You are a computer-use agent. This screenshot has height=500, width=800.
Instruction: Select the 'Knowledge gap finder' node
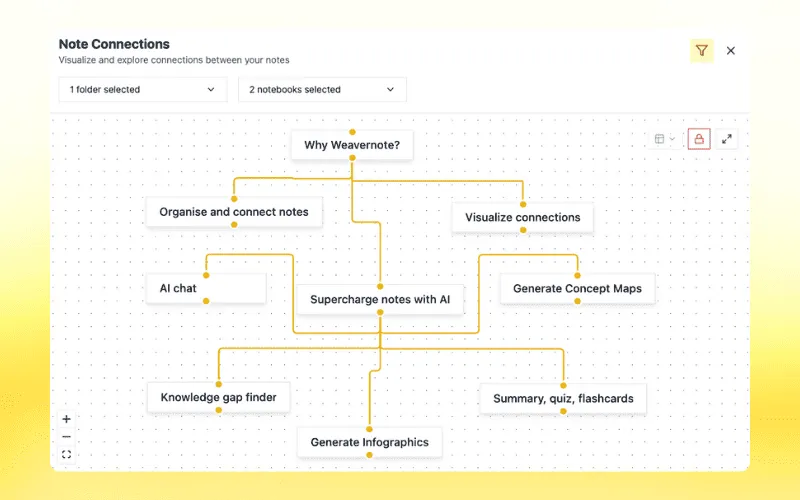[218, 397]
